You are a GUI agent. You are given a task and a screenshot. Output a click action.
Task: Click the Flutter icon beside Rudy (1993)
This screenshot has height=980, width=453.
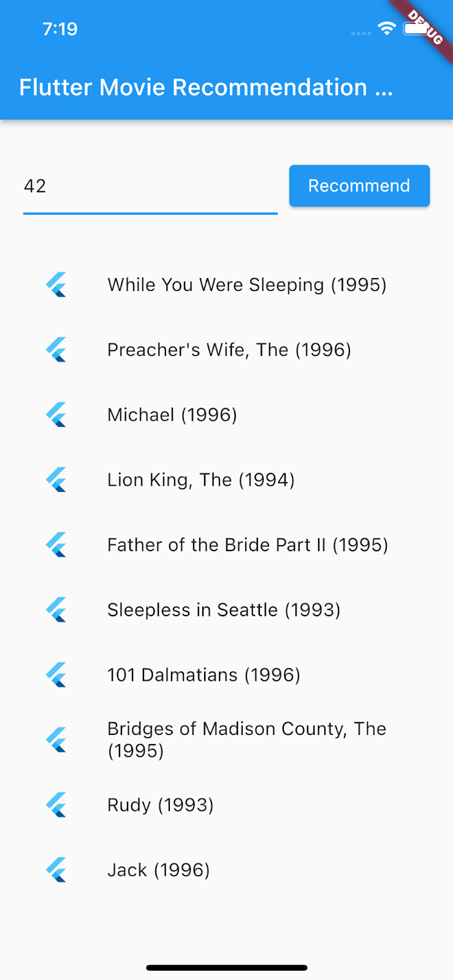(56, 805)
